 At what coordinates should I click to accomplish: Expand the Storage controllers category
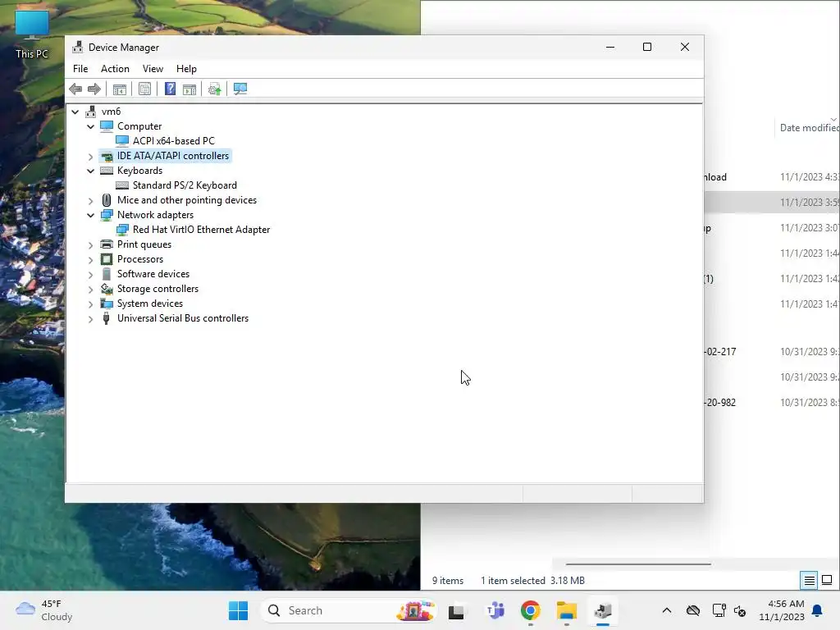coord(90,290)
